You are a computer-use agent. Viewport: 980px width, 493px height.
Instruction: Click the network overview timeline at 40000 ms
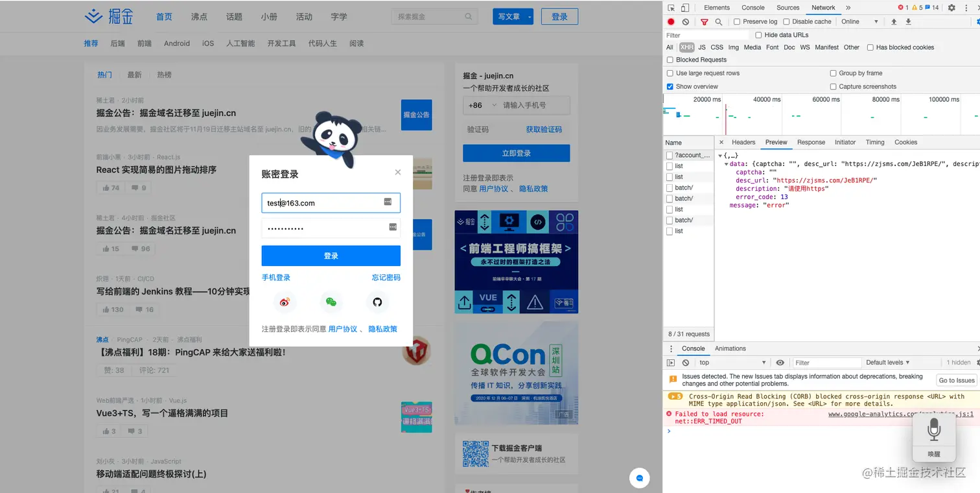point(766,100)
